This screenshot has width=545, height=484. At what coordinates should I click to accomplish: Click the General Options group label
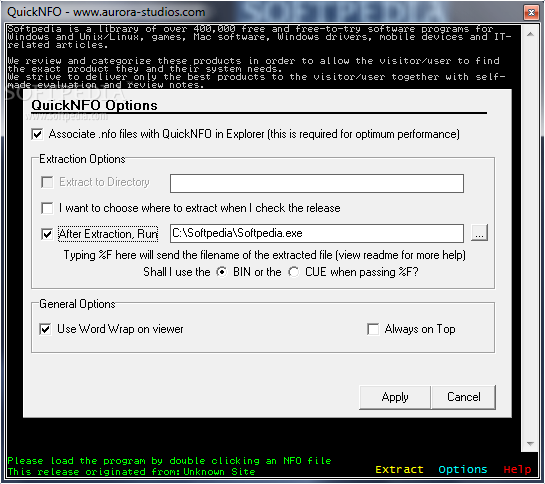(77, 304)
